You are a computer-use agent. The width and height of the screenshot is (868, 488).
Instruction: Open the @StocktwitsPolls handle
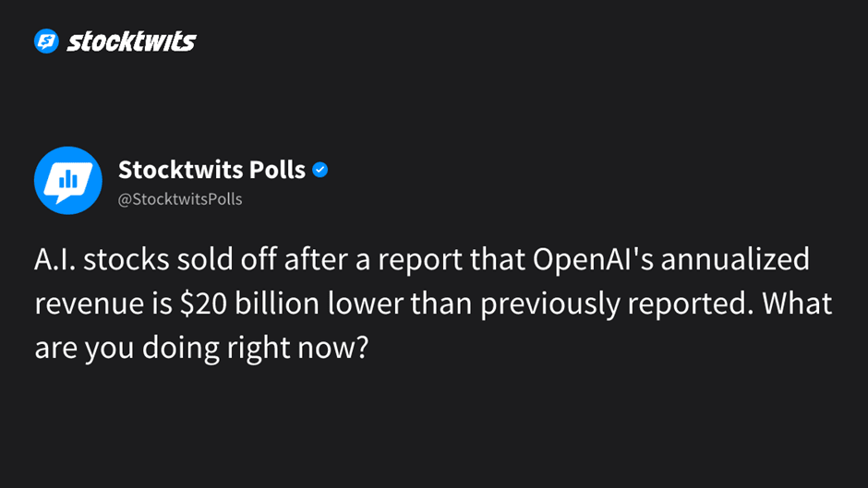pyautogui.click(x=180, y=199)
